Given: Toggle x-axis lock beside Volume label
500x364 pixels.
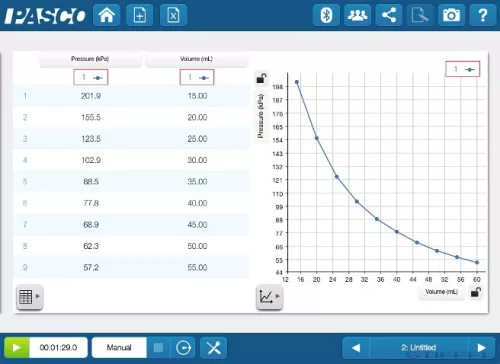Looking at the screenshot, I should (476, 292).
